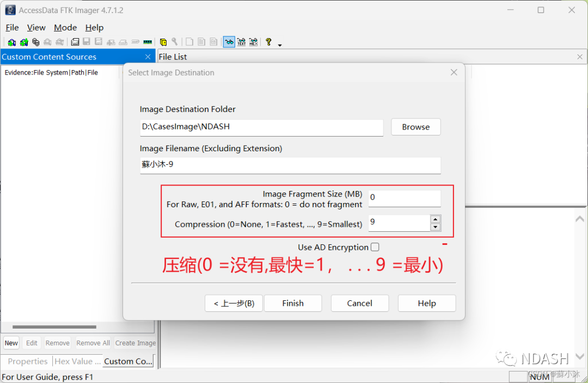Go back with the 上一步(B) button
This screenshot has height=383, width=588.
[x=234, y=303]
